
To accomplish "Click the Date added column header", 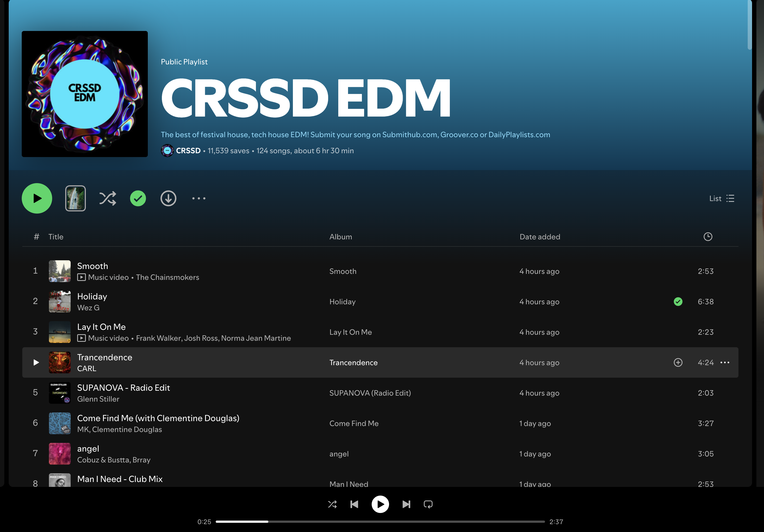I will coord(540,237).
